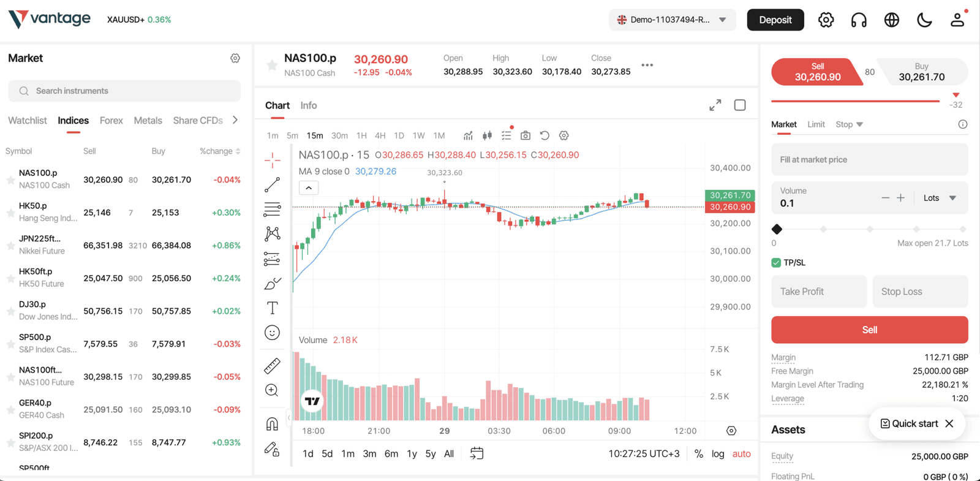Select the brush drawing tool

click(x=273, y=283)
